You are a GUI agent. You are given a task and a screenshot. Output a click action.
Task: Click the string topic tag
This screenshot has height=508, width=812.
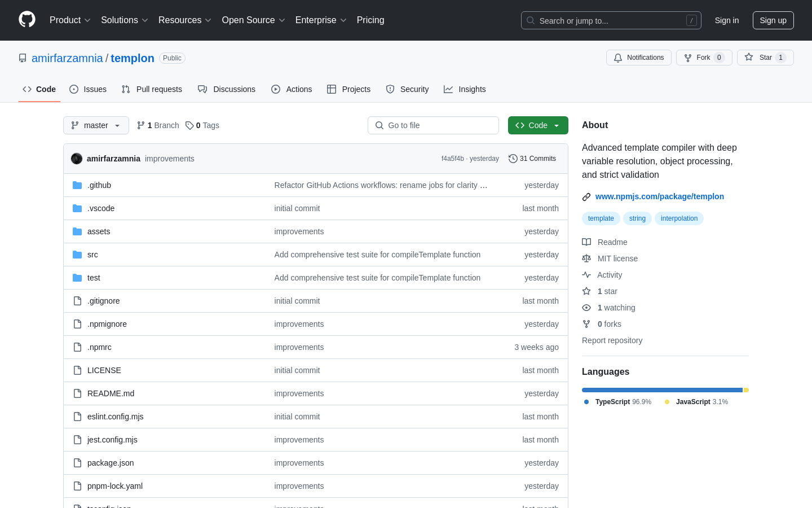point(637,218)
